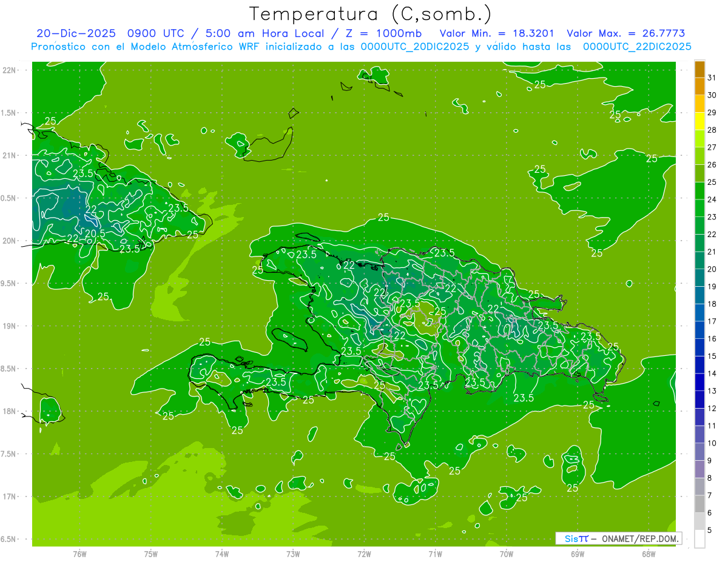Click the colorbar value "29"
728x562 pixels.
712,113
